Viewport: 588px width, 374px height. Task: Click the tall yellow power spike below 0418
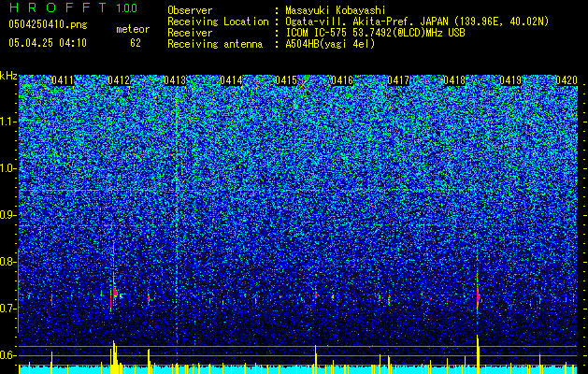478,354
